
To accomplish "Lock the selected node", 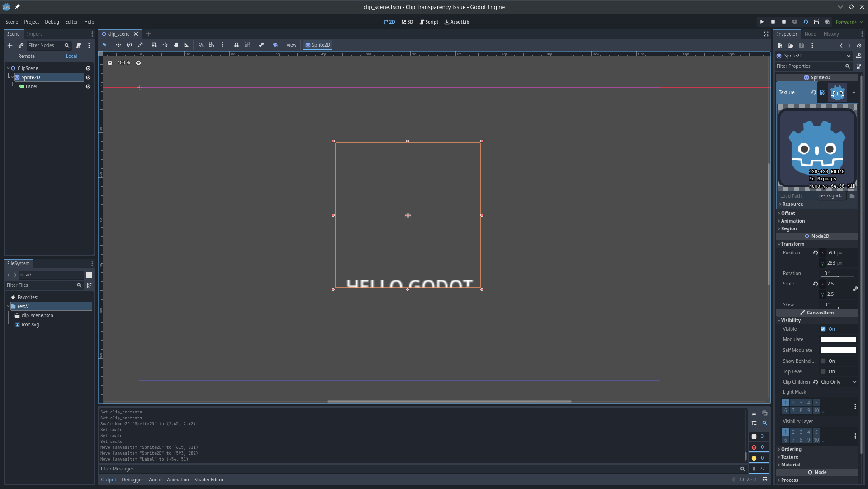I will 237,45.
